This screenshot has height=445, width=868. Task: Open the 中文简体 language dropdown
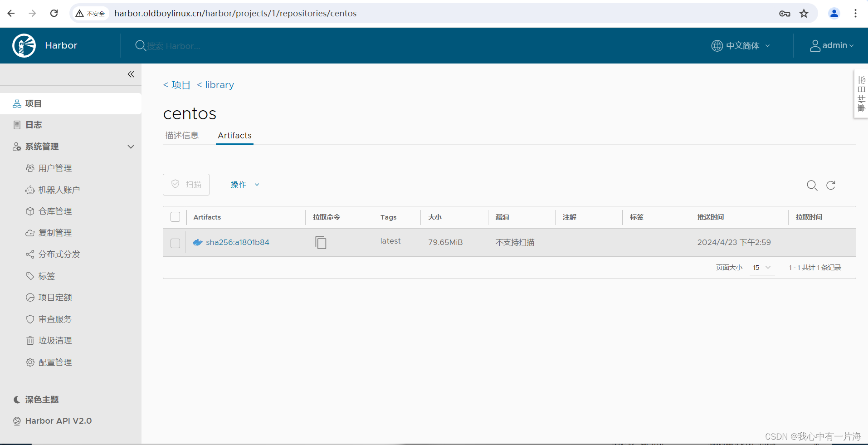(x=741, y=46)
